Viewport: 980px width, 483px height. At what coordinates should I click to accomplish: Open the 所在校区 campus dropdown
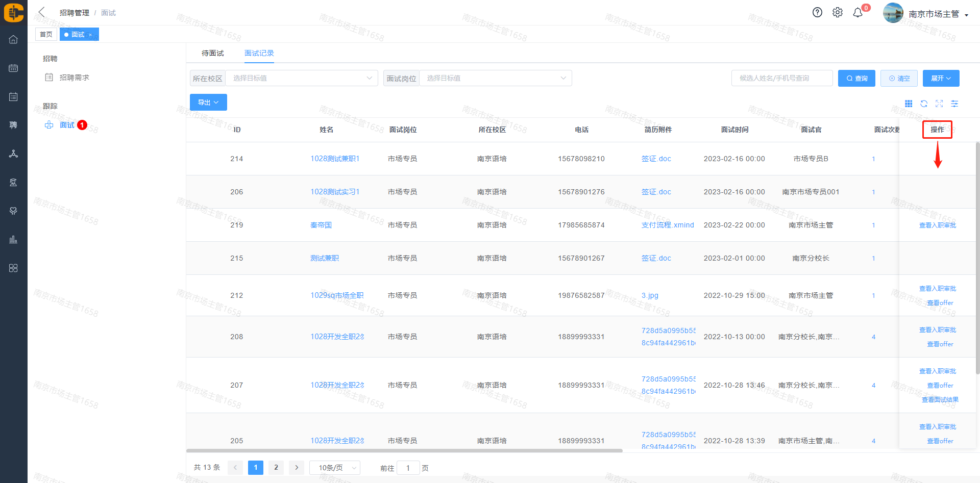pyautogui.click(x=302, y=78)
